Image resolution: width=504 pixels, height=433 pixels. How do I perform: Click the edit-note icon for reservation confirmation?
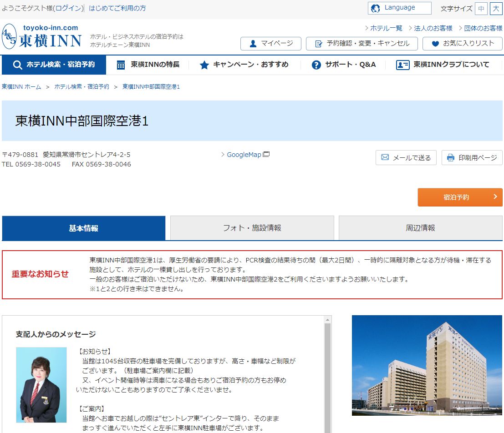(x=319, y=44)
